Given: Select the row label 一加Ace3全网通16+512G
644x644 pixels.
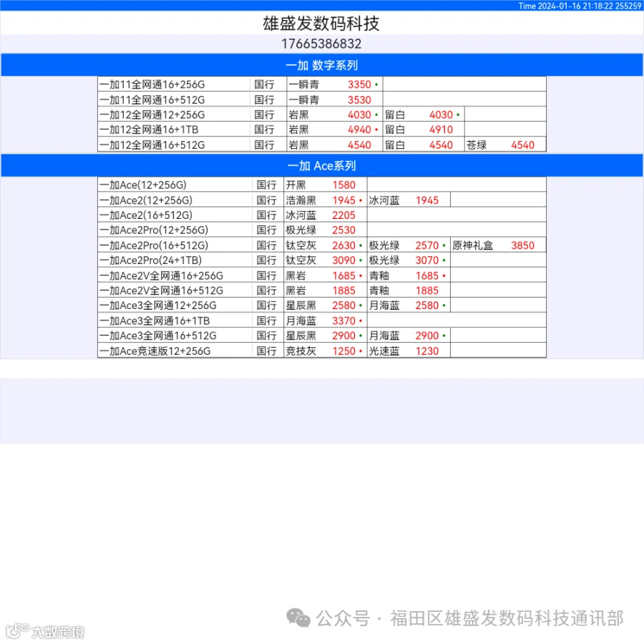Looking at the screenshot, I should click(x=157, y=336).
